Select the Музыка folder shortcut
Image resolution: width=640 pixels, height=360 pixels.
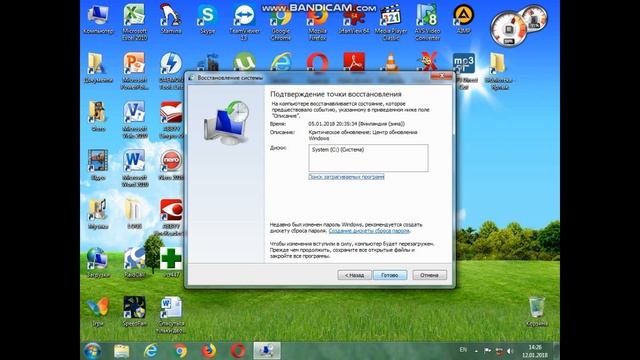point(98,214)
